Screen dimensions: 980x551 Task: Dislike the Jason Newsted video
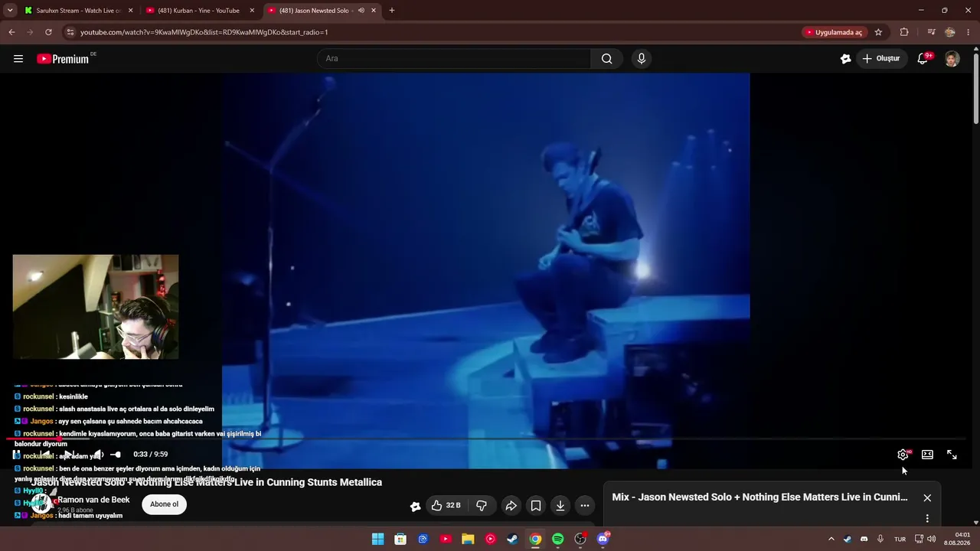[x=482, y=506]
